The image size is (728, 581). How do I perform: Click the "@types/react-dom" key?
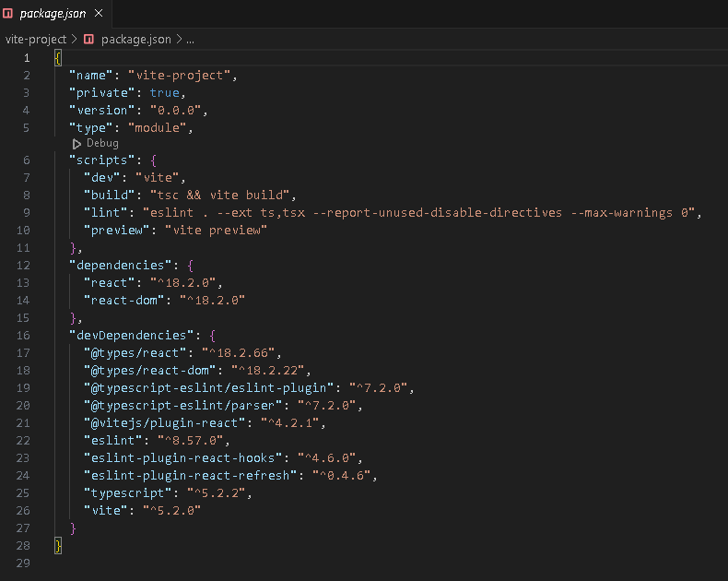tap(150, 371)
